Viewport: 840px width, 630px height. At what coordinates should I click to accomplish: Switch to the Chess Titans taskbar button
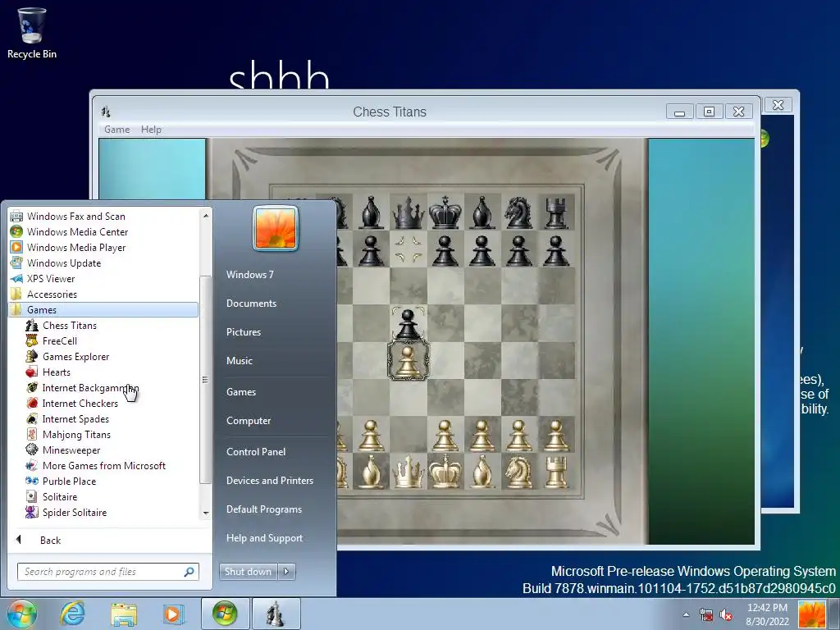click(x=276, y=614)
